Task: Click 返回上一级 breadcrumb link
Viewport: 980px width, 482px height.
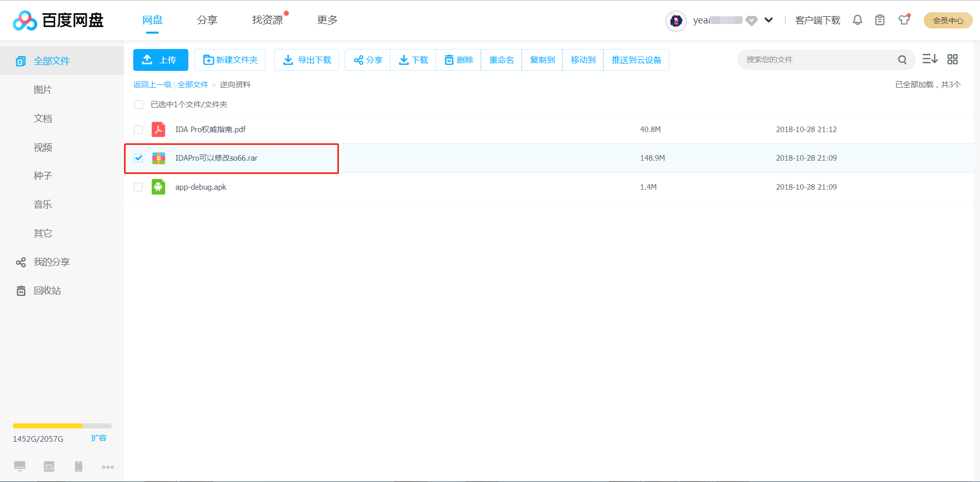Action: pyautogui.click(x=152, y=85)
